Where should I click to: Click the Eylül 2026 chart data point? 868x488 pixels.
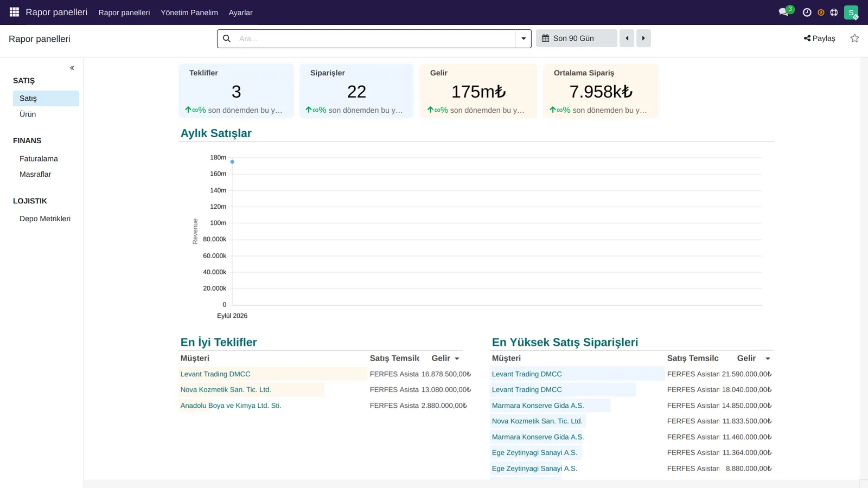[232, 162]
